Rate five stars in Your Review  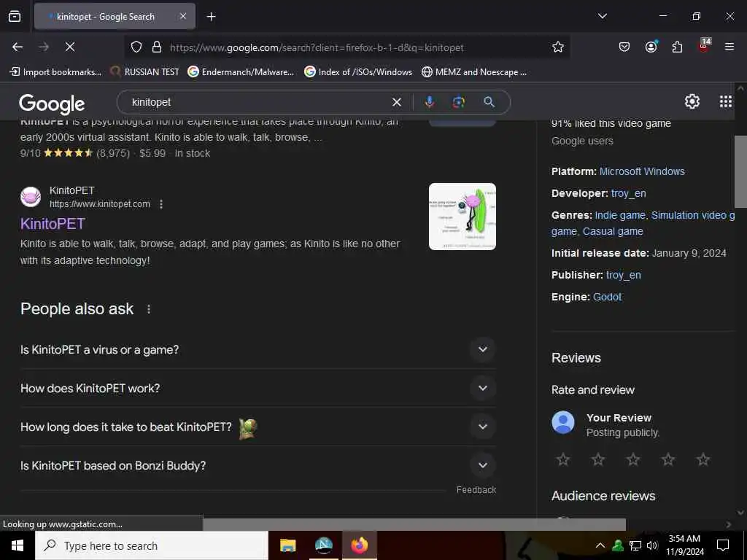pyautogui.click(x=703, y=459)
